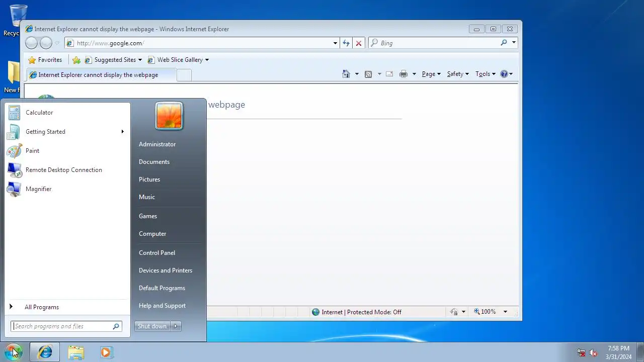
Task: Click the IE Help question mark icon
Action: pos(504,74)
